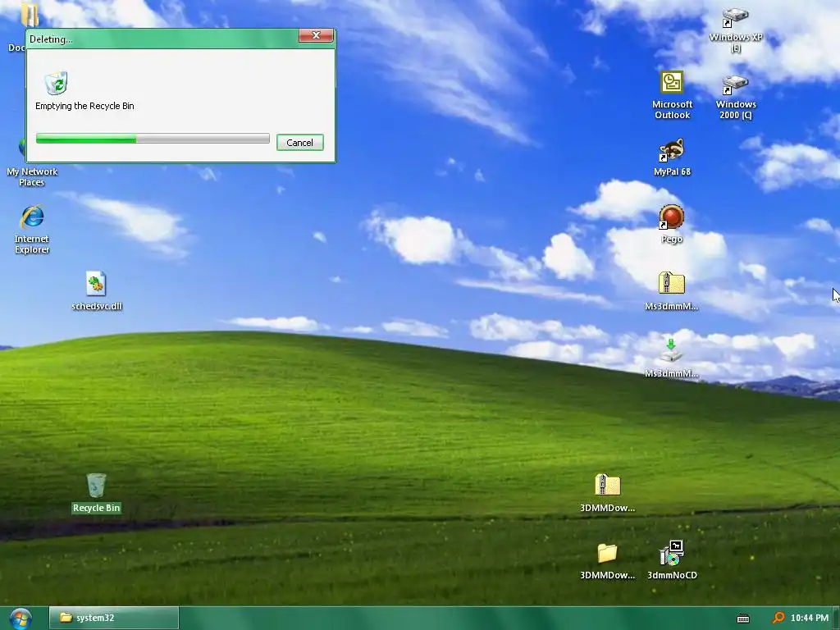Click the Deleting... dialog title bar
This screenshot has height=630, width=840.
pyautogui.click(x=162, y=39)
